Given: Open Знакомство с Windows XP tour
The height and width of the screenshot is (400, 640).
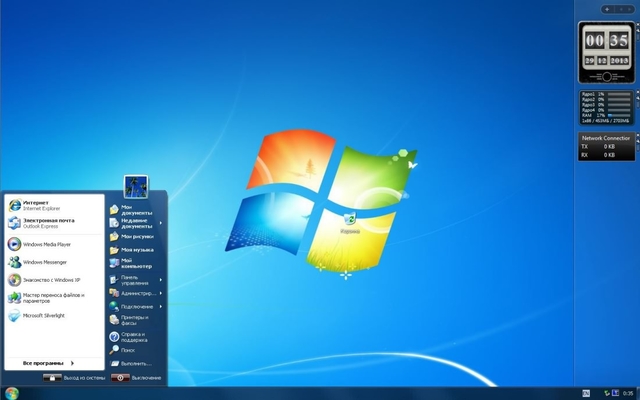Looking at the screenshot, I should (x=54, y=280).
